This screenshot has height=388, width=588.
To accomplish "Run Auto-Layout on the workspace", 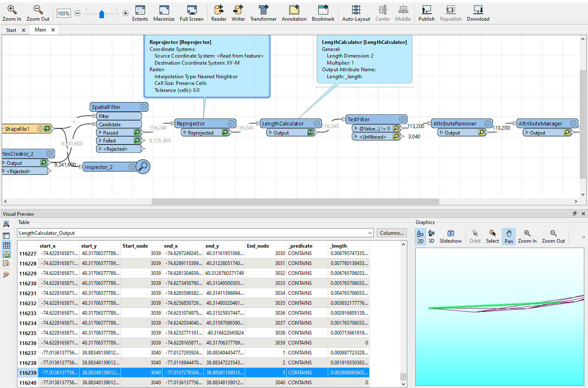I will coord(356,13).
